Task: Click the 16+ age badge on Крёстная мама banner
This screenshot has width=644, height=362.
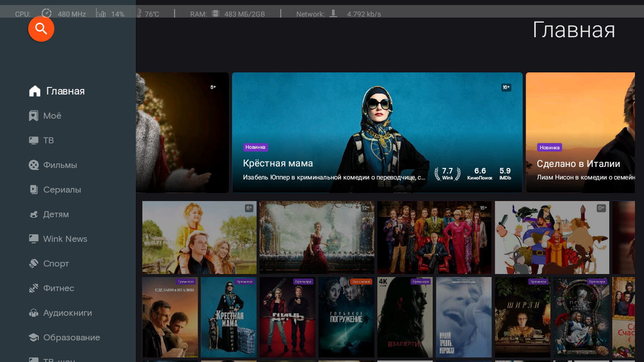Action: (x=506, y=87)
